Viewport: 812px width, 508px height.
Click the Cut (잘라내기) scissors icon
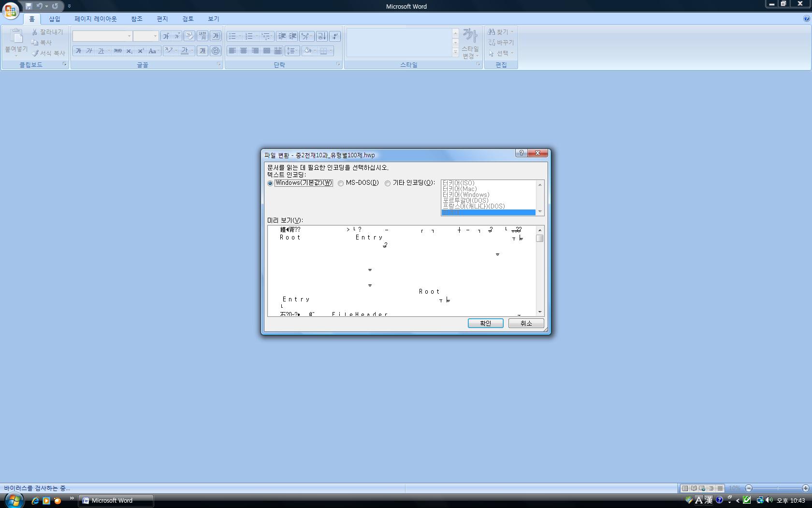pos(35,32)
